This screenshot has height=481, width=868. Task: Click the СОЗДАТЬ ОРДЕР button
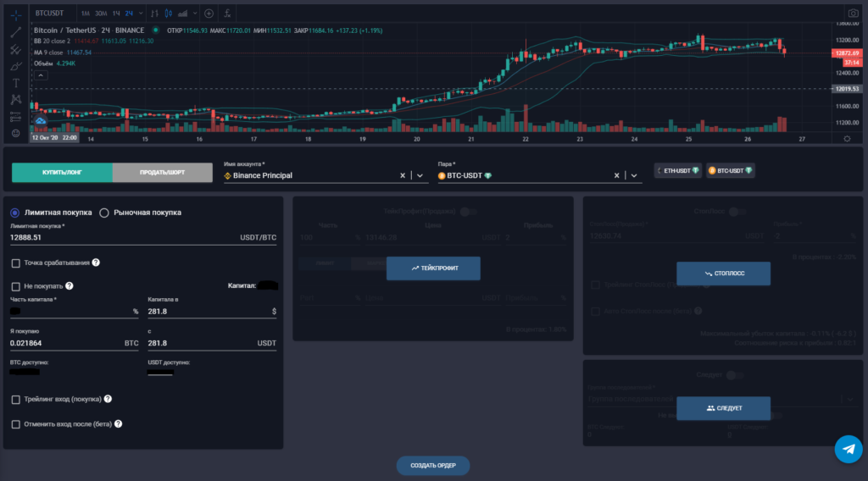pyautogui.click(x=433, y=466)
